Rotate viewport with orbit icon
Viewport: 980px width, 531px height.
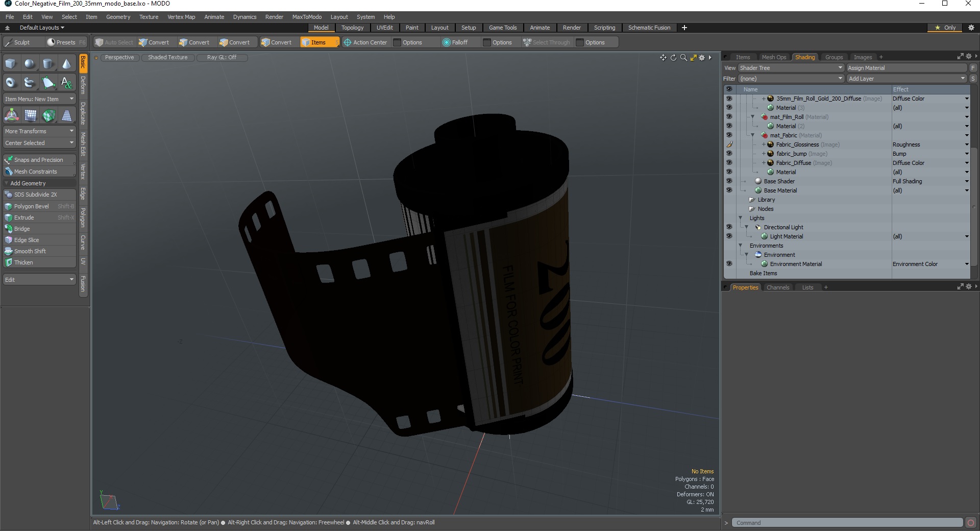[x=673, y=58]
